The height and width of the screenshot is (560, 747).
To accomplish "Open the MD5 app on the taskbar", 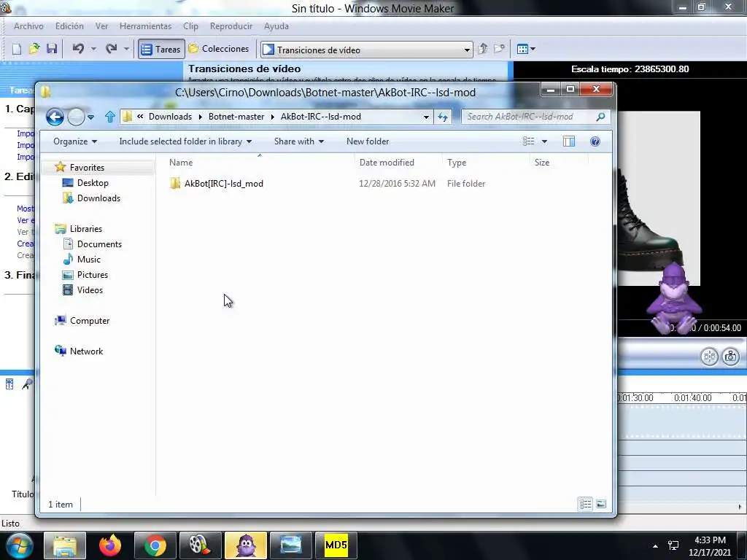I will tap(336, 545).
